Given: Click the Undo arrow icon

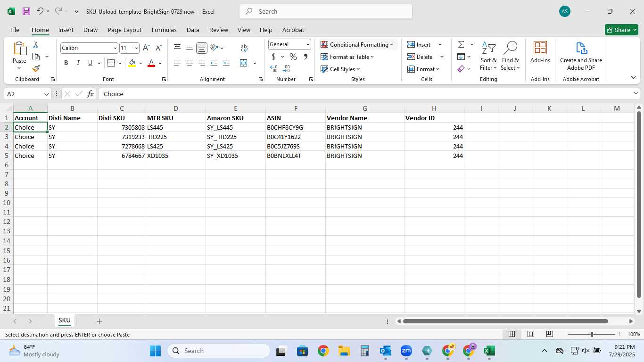Looking at the screenshot, I should point(40,11).
